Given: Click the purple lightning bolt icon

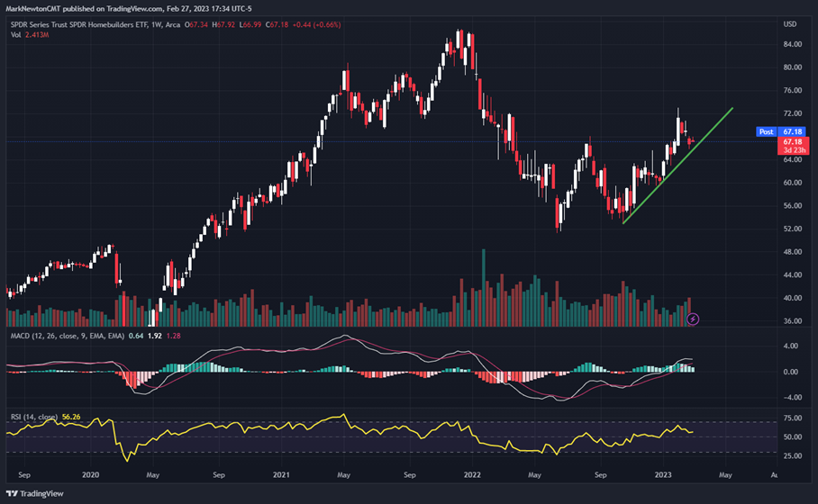Looking at the screenshot, I should coord(692,319).
